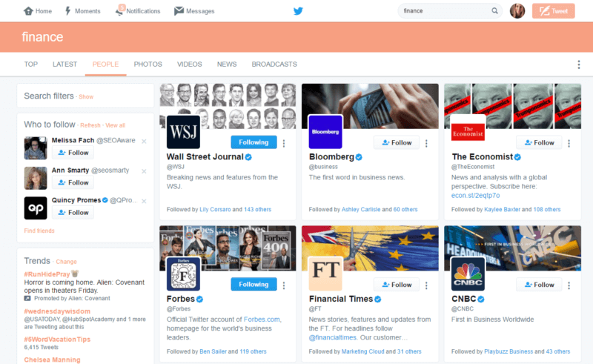
Task: Follow CNBC
Action: (x=539, y=285)
